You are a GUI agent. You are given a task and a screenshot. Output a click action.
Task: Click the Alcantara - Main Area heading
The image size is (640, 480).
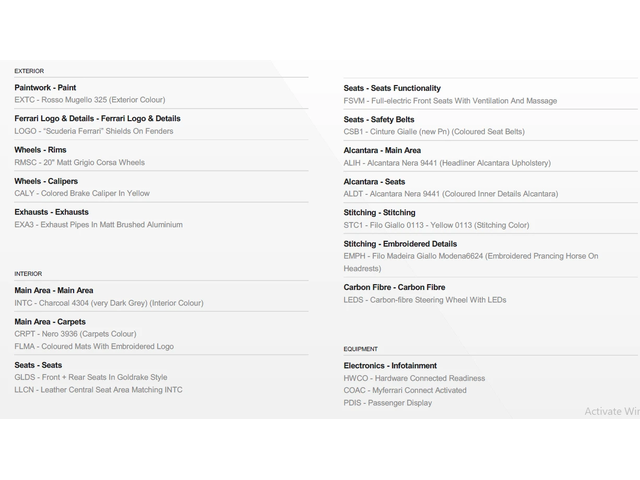[x=382, y=150]
